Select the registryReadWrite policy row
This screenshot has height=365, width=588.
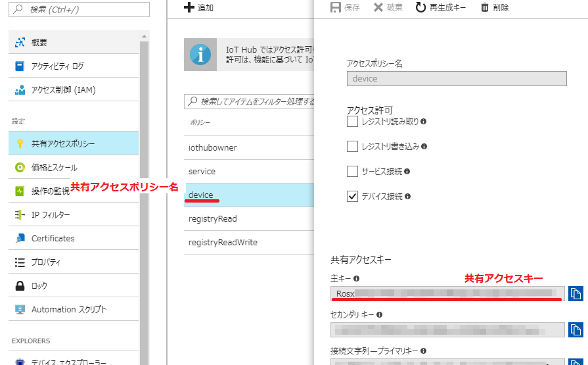click(248, 242)
